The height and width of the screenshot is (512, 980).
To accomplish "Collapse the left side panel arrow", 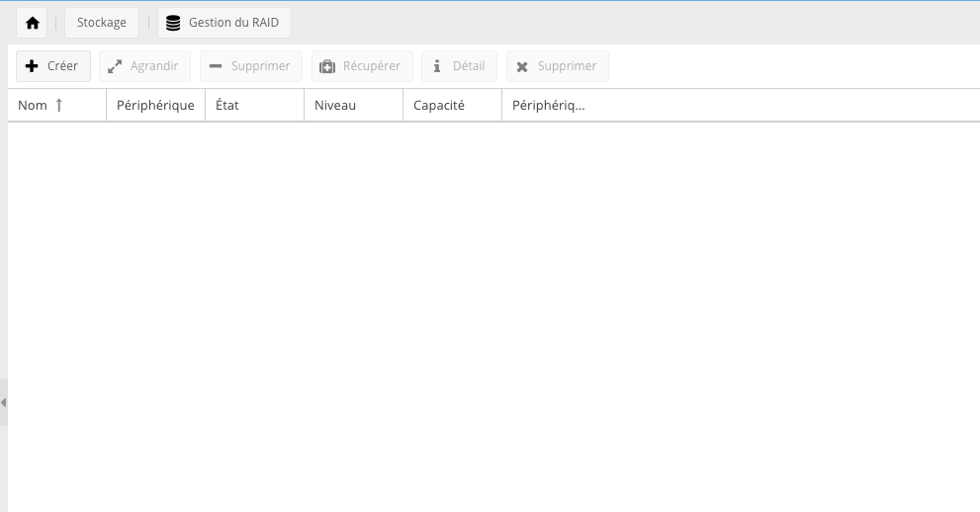I will 4,402.
